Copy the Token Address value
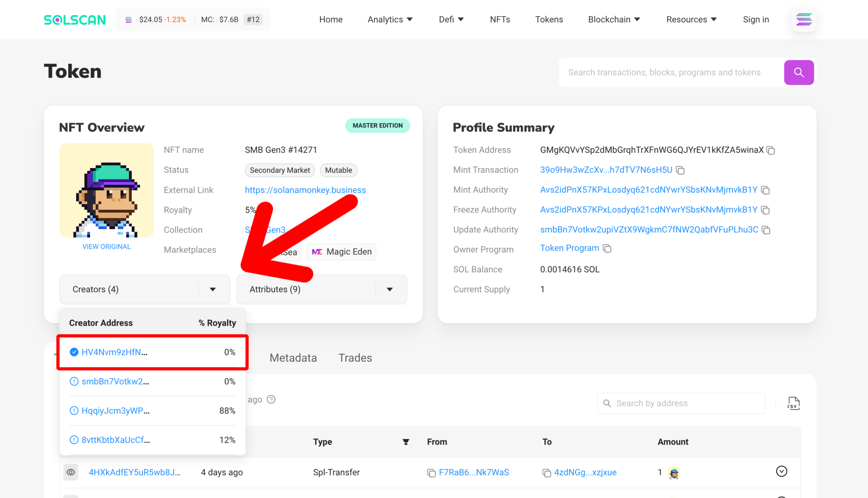Viewport: 868px width, 498px height. tap(771, 150)
